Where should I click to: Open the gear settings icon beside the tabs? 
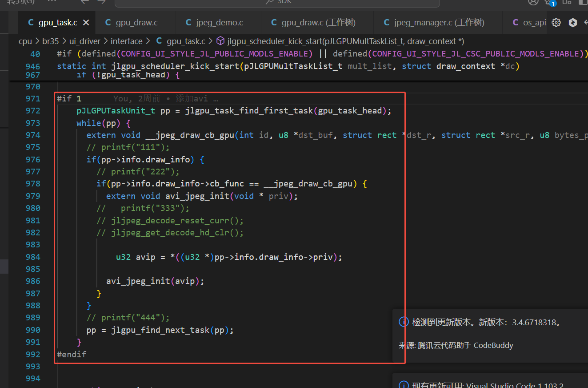tap(556, 22)
